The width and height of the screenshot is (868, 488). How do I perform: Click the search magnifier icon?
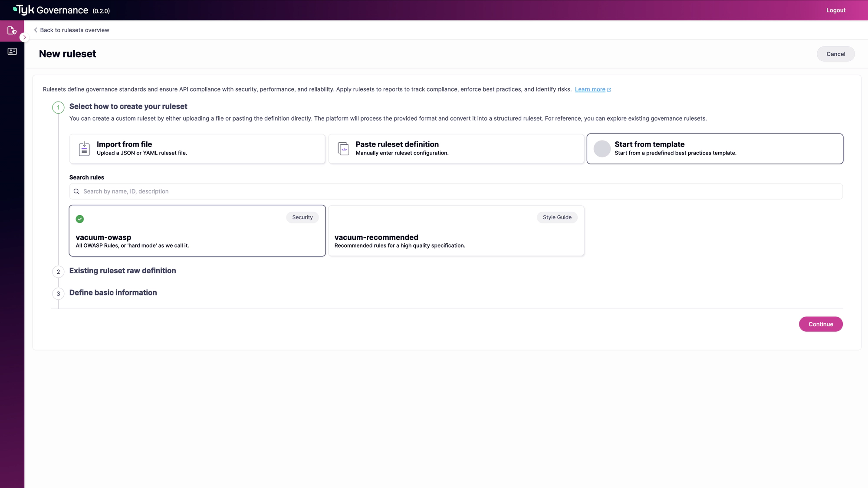coord(76,191)
